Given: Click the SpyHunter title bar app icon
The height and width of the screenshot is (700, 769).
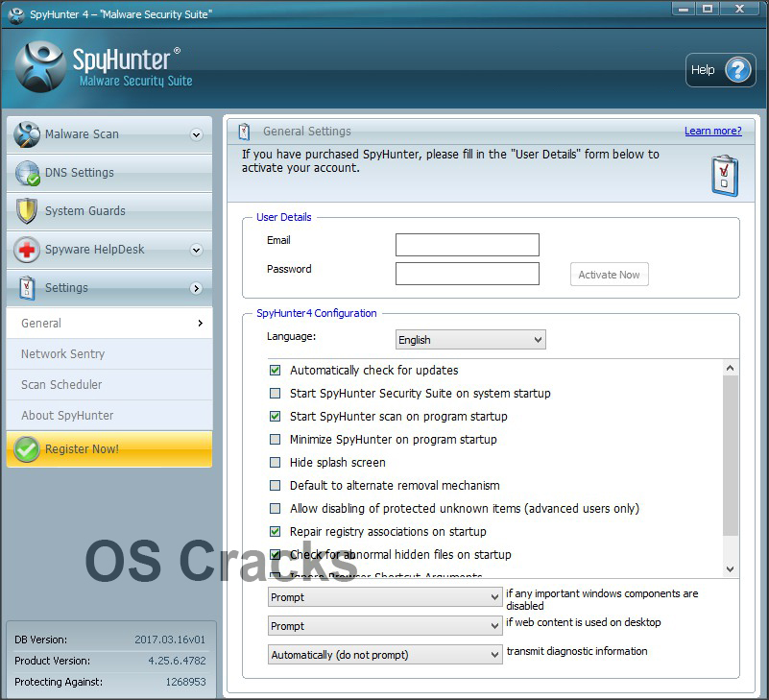Looking at the screenshot, I should pos(16,14).
